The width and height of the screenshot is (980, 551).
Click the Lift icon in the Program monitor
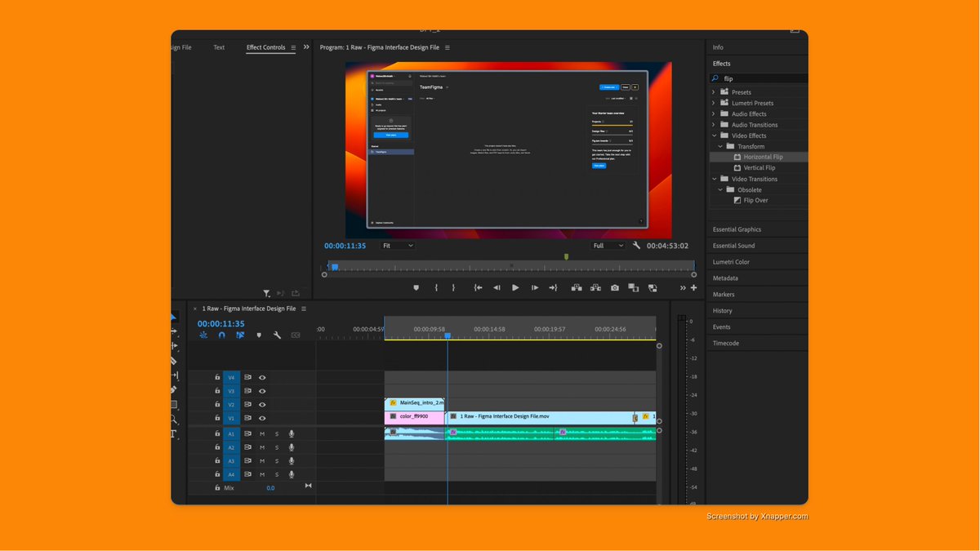(577, 287)
